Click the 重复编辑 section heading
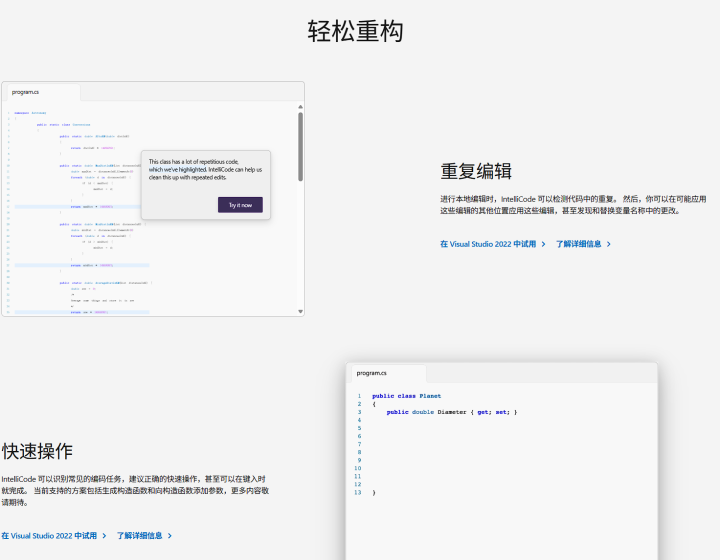720x560 pixels. tap(476, 171)
